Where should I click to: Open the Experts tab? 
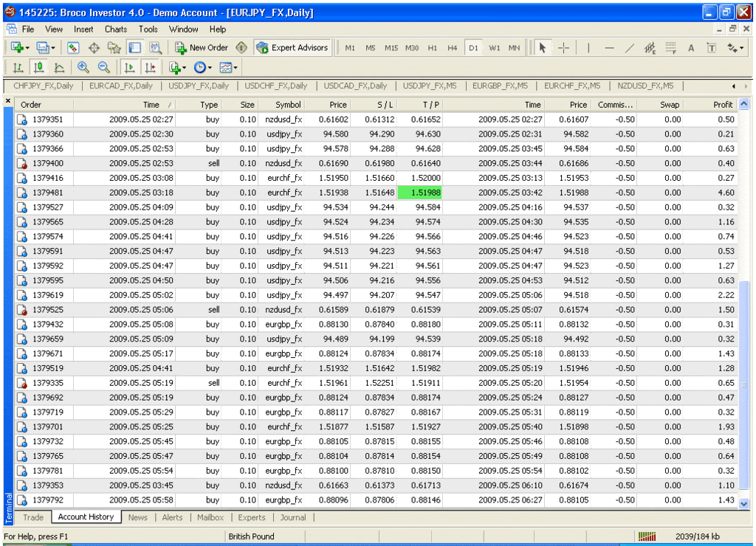point(252,517)
